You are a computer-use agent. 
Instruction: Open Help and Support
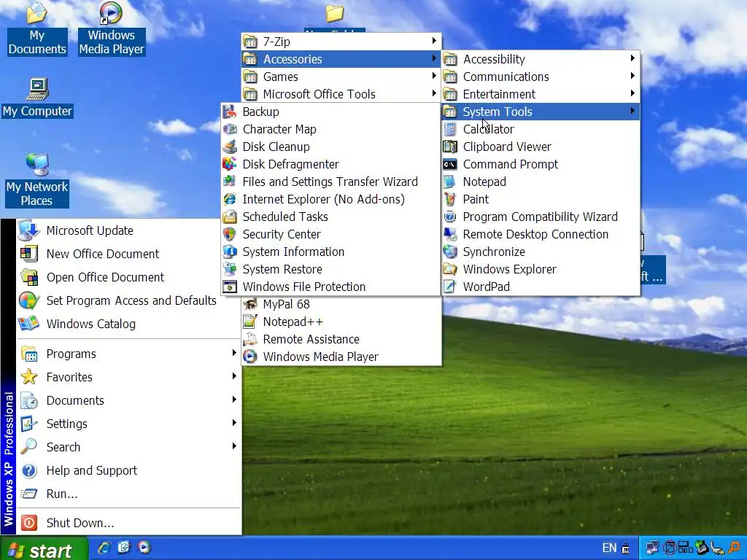click(x=129, y=470)
